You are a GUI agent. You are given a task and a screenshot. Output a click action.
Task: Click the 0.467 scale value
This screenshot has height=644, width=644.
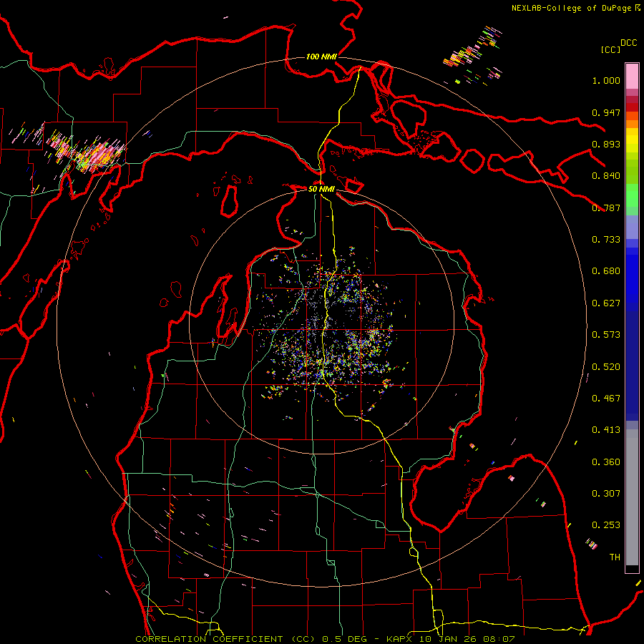tap(606, 399)
